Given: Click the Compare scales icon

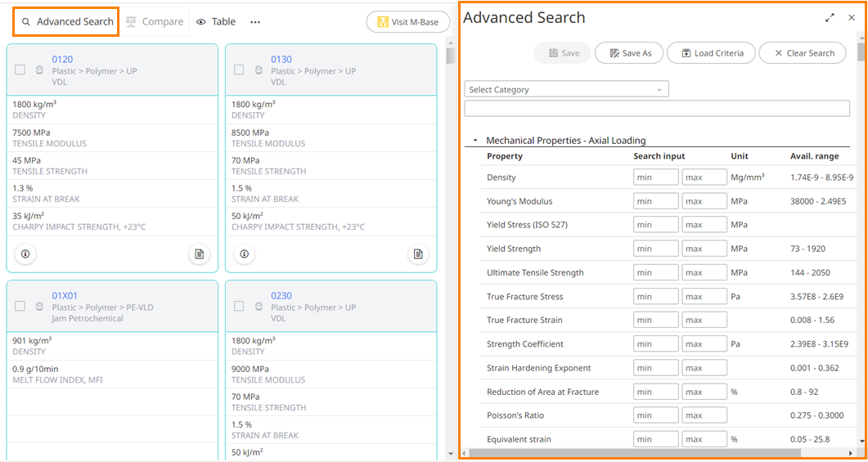Looking at the screenshot, I should (131, 22).
